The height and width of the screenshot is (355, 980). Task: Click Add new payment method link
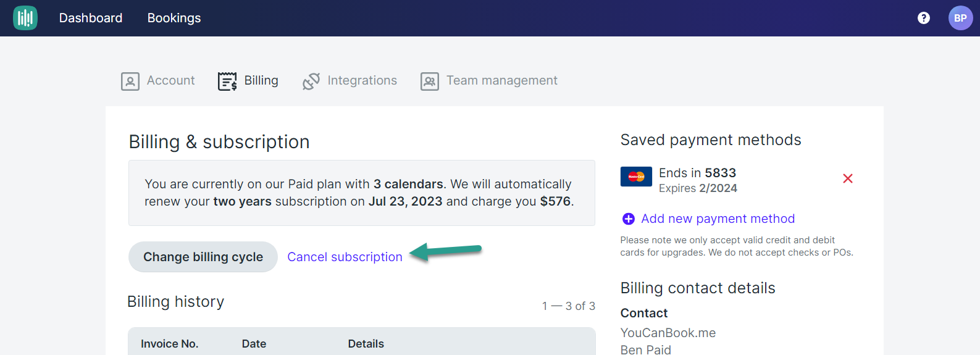coord(718,219)
